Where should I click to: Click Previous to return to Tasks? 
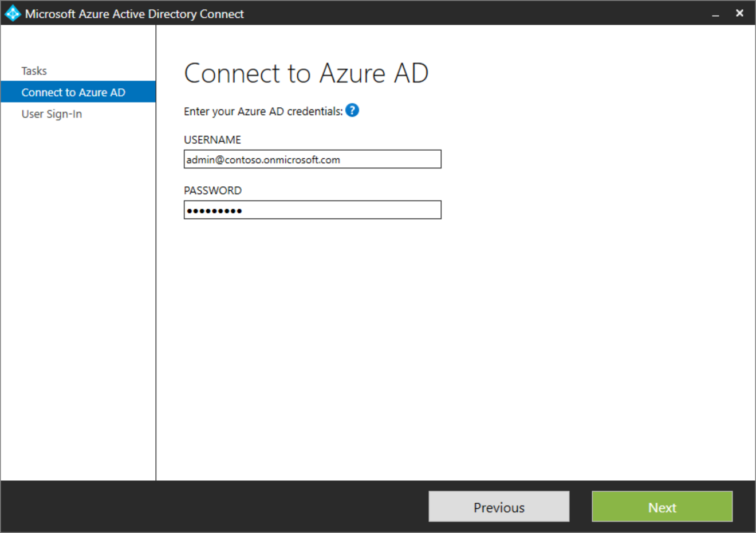click(x=498, y=507)
